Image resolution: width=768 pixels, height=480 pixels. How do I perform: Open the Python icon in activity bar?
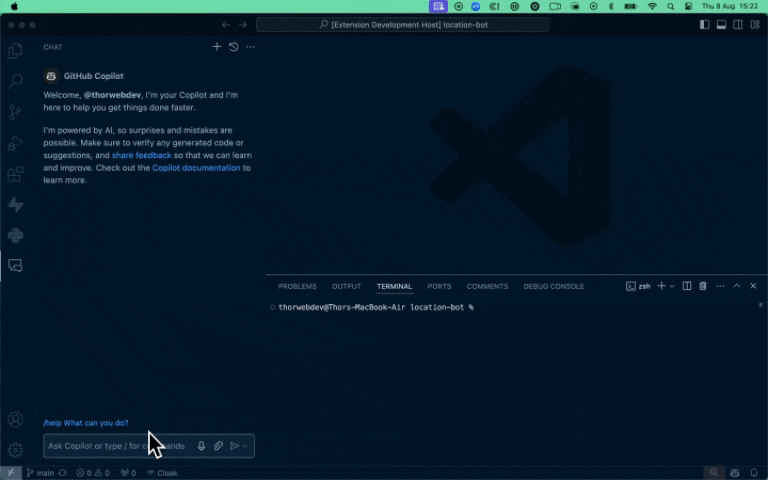(15, 236)
